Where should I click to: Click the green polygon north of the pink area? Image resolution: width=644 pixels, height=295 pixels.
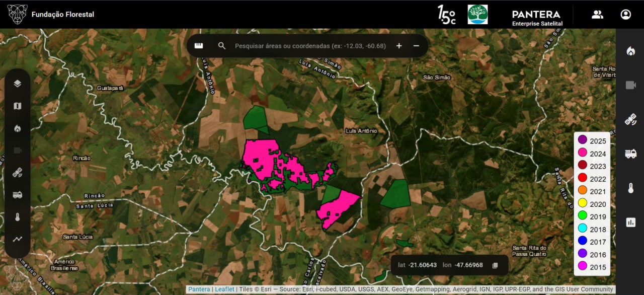256,119
